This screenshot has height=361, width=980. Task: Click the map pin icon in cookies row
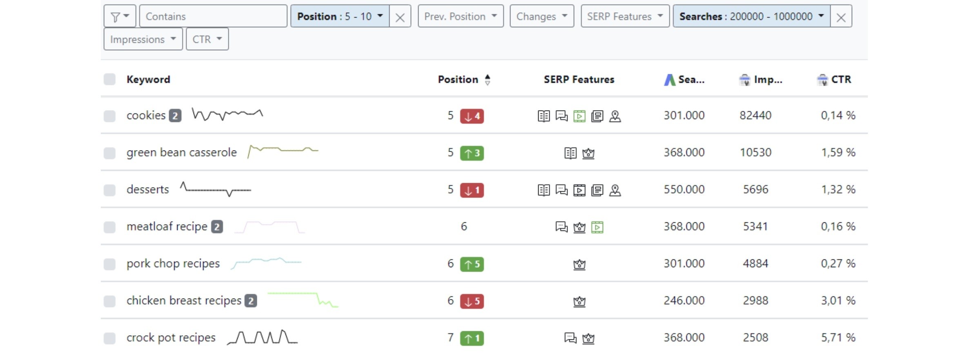click(615, 116)
